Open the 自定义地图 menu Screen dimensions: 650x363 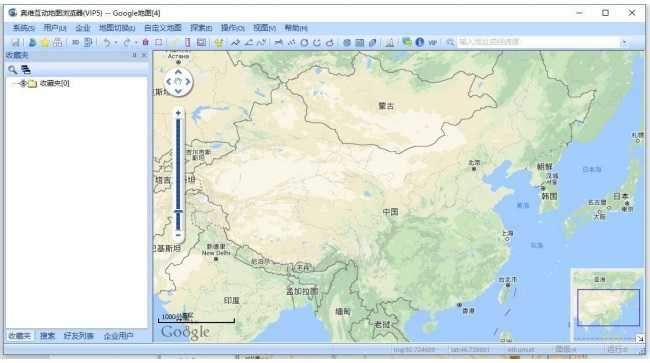(x=162, y=28)
